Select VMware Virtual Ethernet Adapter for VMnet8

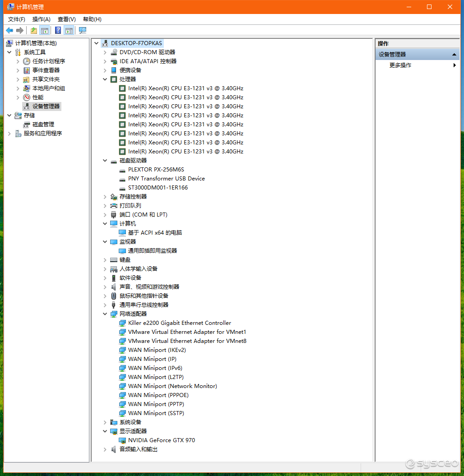(x=187, y=341)
